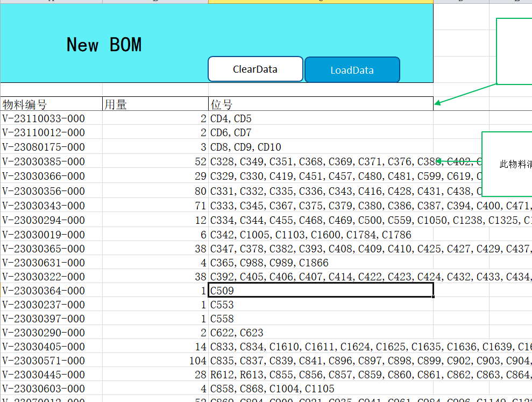Select the position cell starting with C347
Screen dimensions: 532x402
coord(321,249)
